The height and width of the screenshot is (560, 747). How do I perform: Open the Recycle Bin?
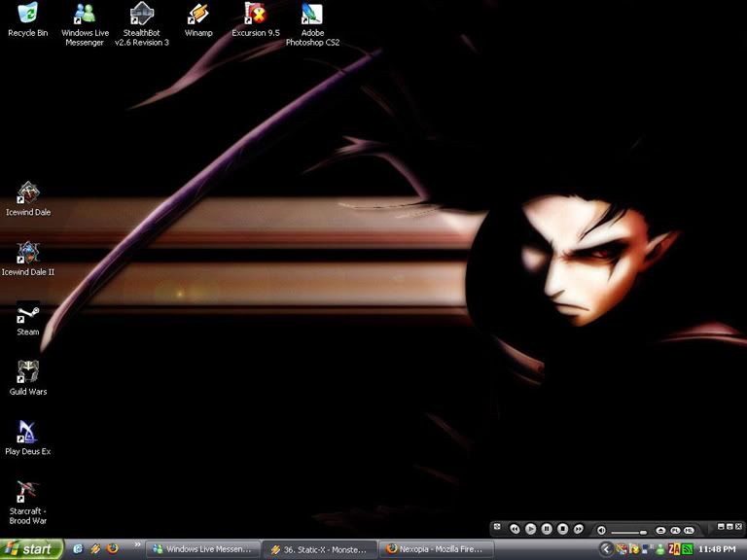tap(28, 16)
